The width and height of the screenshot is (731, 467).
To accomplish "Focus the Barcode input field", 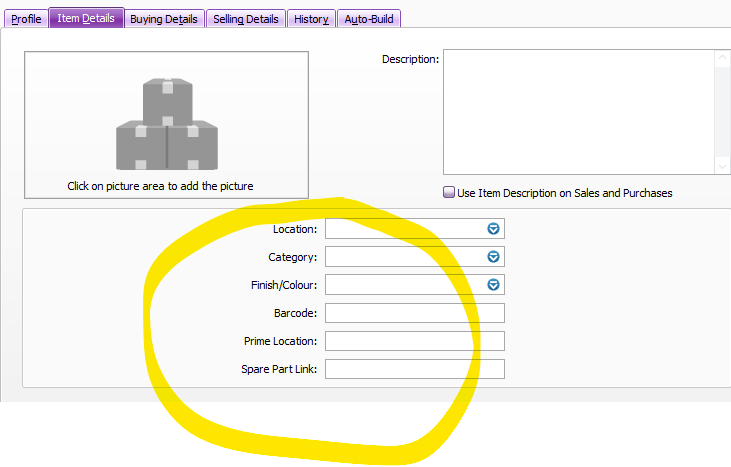I will point(414,313).
